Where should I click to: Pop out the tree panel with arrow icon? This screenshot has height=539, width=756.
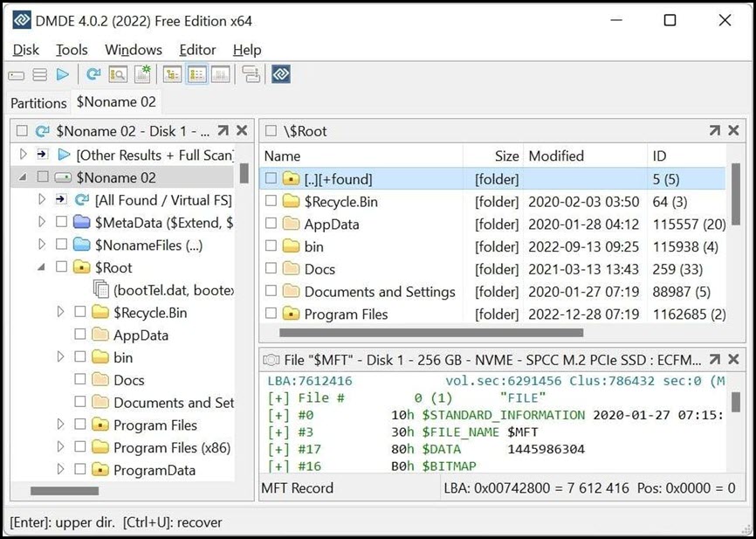point(223,130)
